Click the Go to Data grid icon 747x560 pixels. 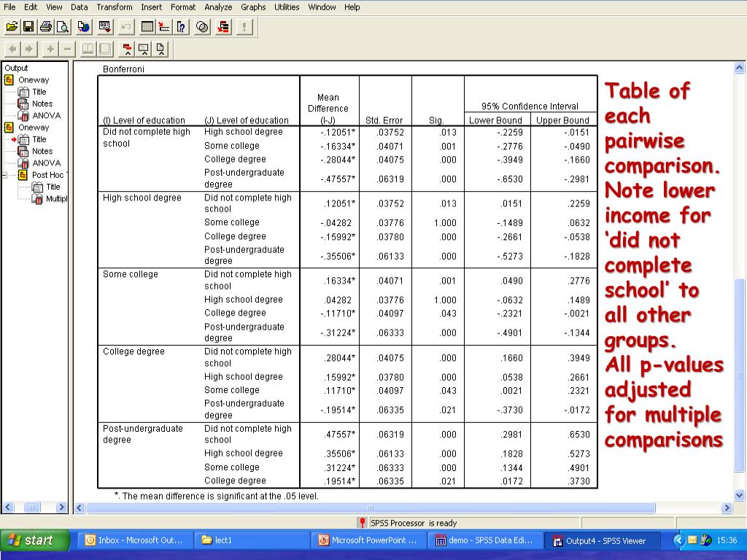click(x=147, y=27)
